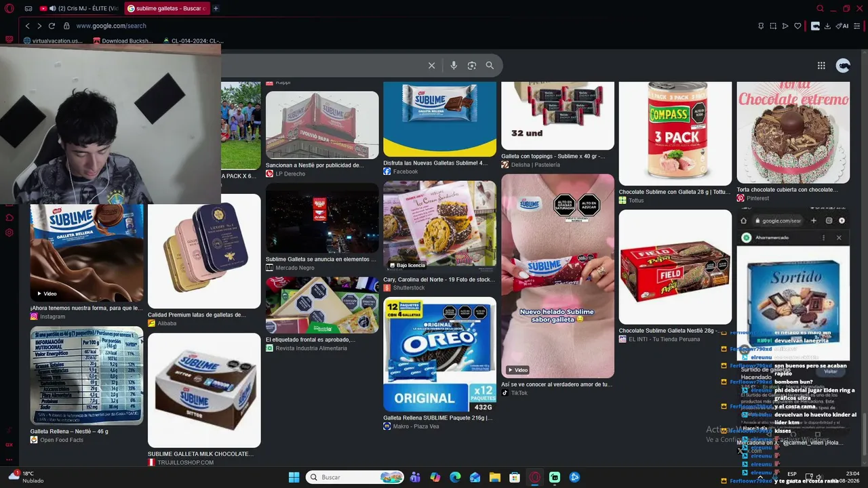868x488 pixels.
Task: Clear the Google search box text
Action: click(x=431, y=66)
